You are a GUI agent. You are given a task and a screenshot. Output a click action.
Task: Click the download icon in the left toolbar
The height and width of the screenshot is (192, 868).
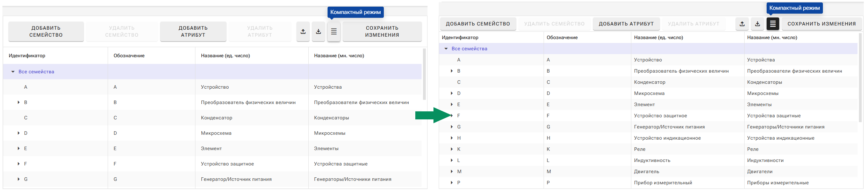pos(318,31)
